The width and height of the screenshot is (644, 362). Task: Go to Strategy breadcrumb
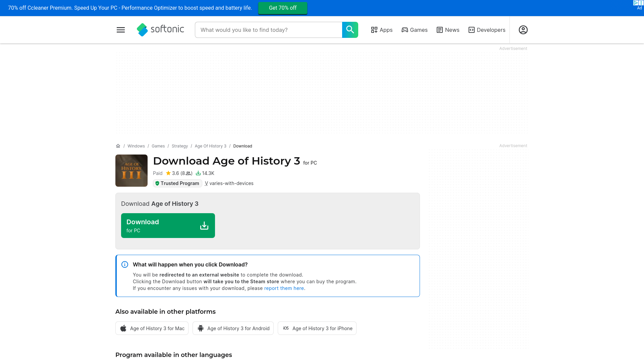[180, 146]
